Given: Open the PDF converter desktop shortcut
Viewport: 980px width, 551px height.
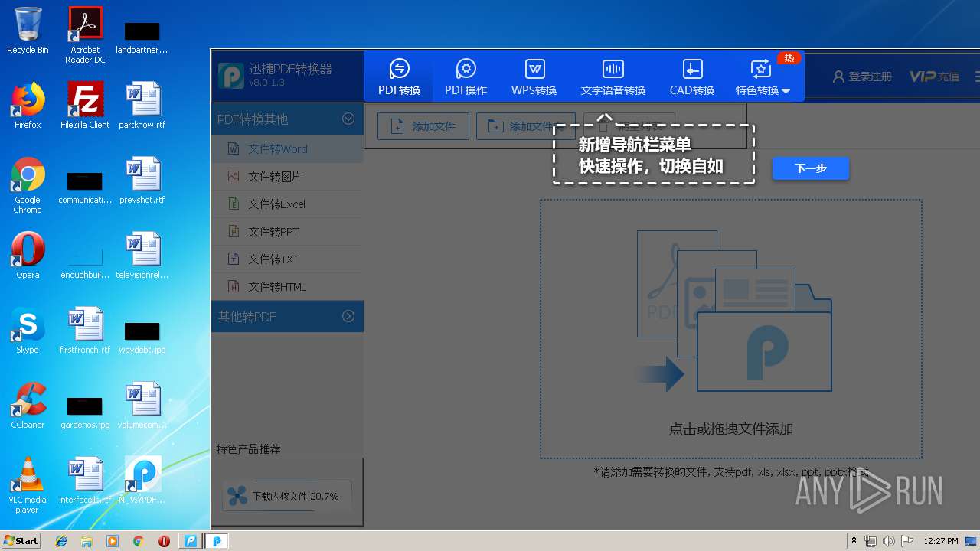Looking at the screenshot, I should pyautogui.click(x=142, y=481).
